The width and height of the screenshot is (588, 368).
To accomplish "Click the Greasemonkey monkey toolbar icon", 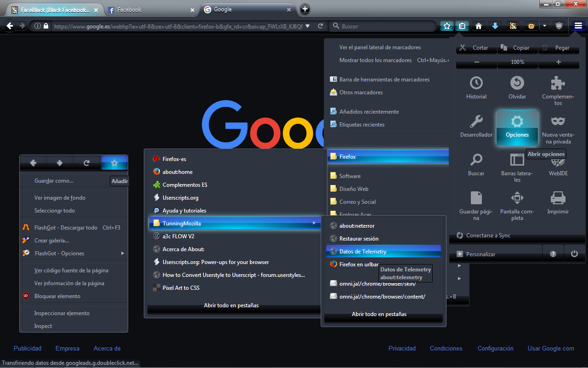I will (x=531, y=26).
